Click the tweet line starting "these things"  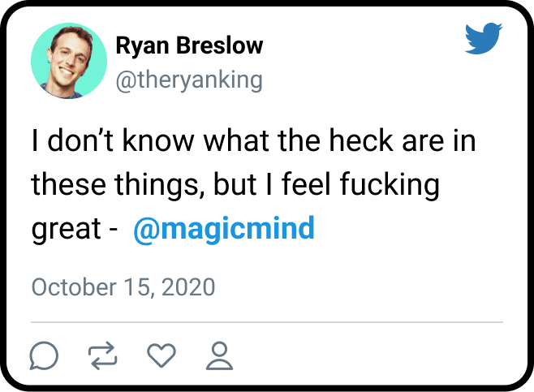[x=235, y=186]
